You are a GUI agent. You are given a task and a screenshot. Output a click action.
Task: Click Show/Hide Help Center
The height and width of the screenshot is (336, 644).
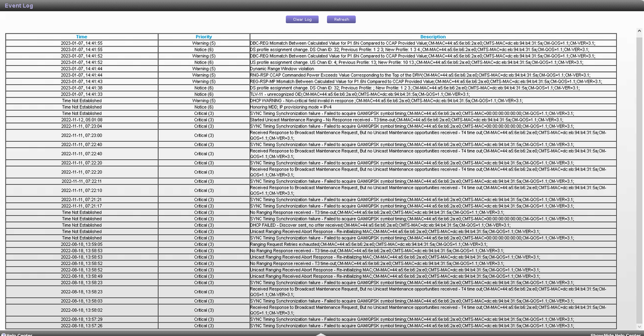click(x=615, y=334)
